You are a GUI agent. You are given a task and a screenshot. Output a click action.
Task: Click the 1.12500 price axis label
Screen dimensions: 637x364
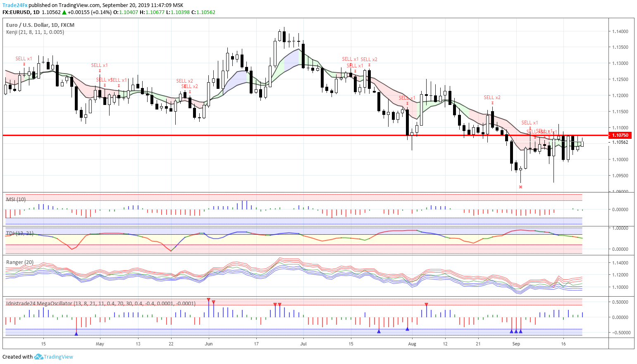coord(620,79)
